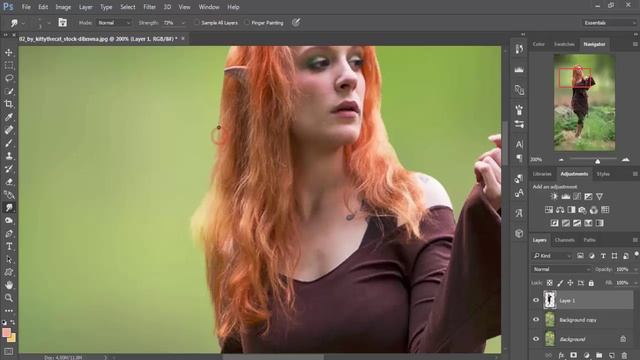Open the Select menu
The width and height of the screenshot is (640, 360).
pyautogui.click(x=127, y=7)
